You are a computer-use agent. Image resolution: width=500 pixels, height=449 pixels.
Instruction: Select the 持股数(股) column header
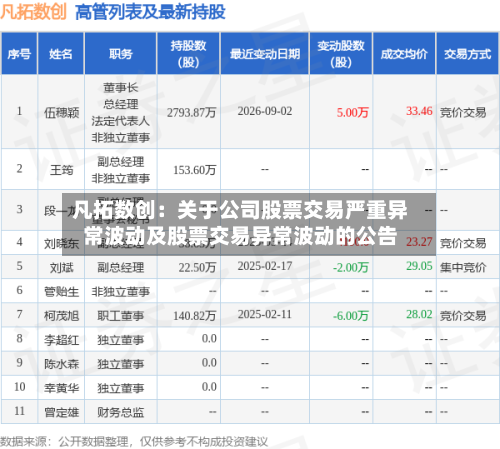[x=189, y=53]
